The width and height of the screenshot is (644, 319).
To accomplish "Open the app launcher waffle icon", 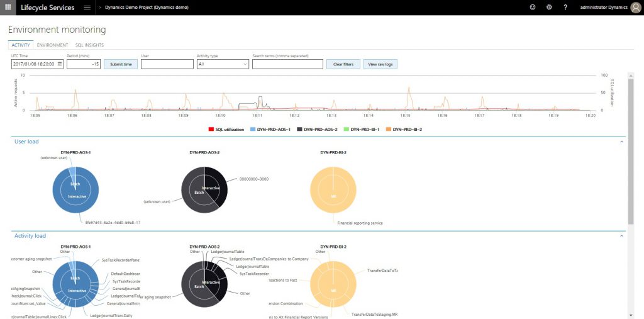I will [x=8, y=8].
